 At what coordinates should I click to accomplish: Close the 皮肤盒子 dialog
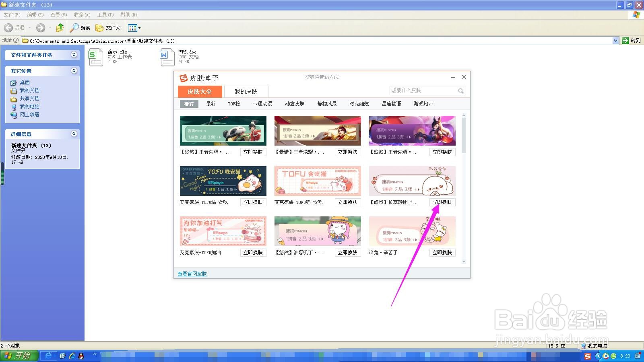point(464,77)
